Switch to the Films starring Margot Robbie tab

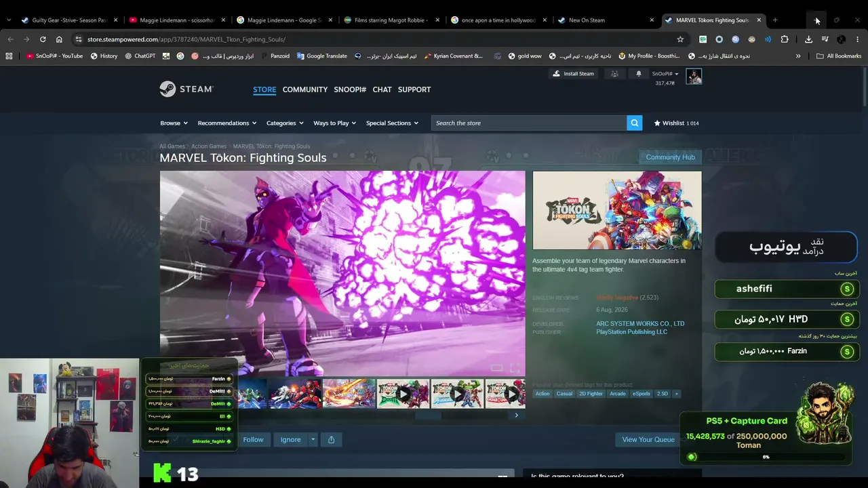(391, 20)
